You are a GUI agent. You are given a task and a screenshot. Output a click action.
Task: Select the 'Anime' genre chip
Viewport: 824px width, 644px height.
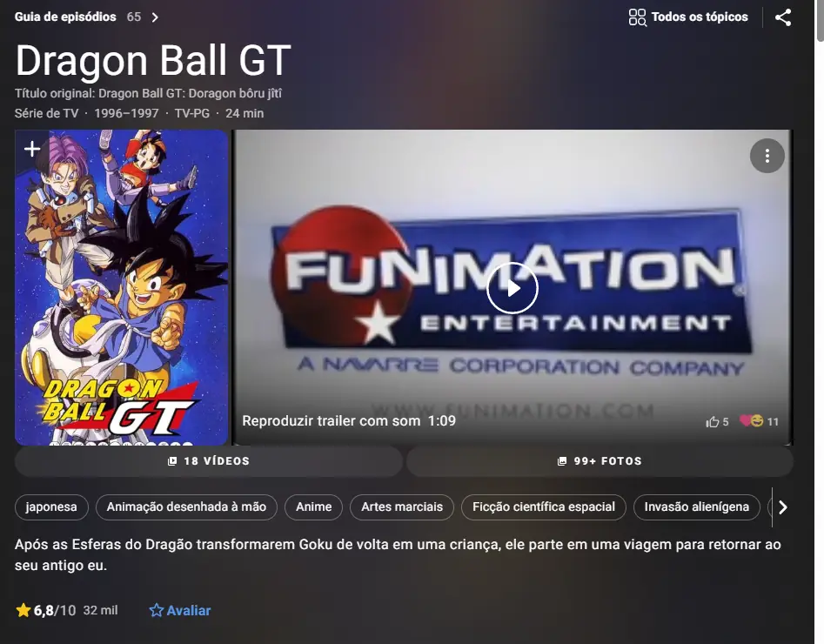tap(313, 506)
